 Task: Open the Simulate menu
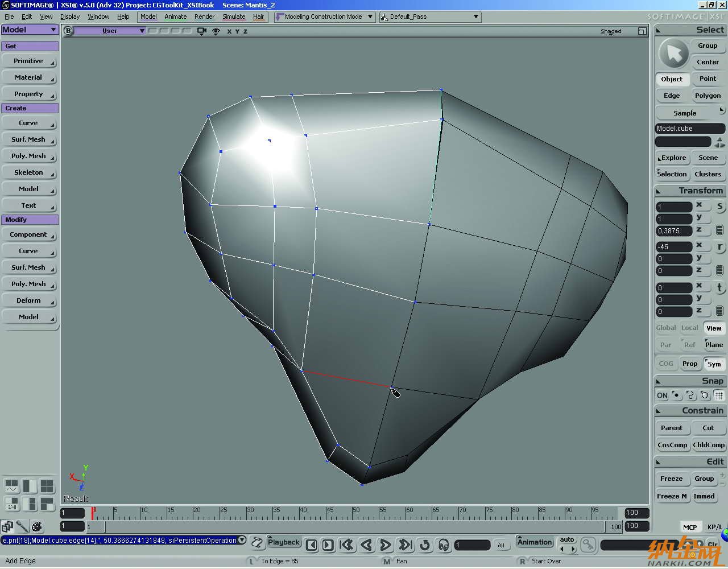point(234,17)
